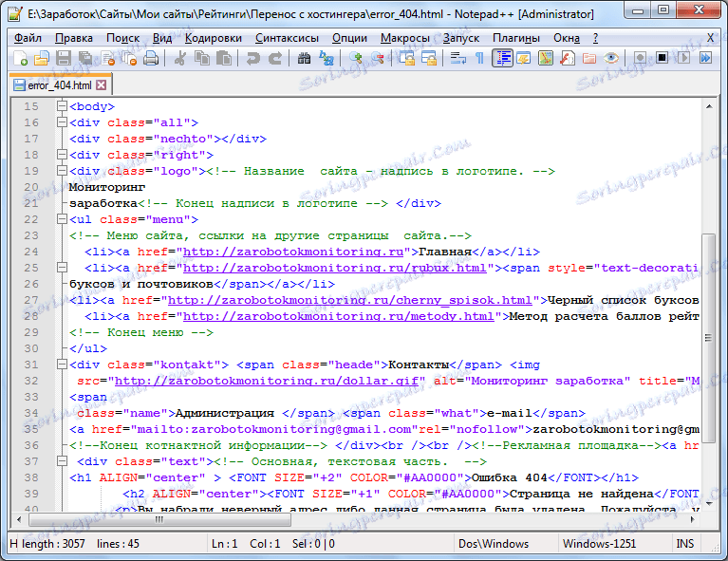Stop macro recording with the stop icon

(x=662, y=58)
